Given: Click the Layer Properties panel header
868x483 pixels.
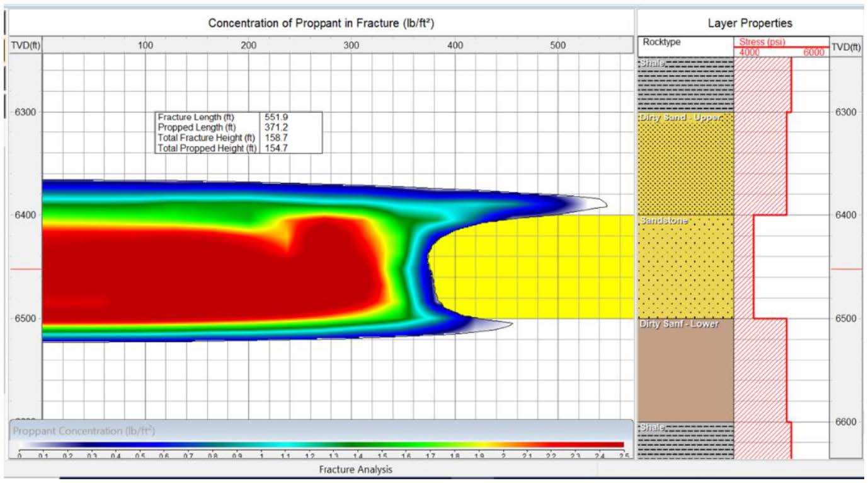Looking at the screenshot, I should pos(750,21).
